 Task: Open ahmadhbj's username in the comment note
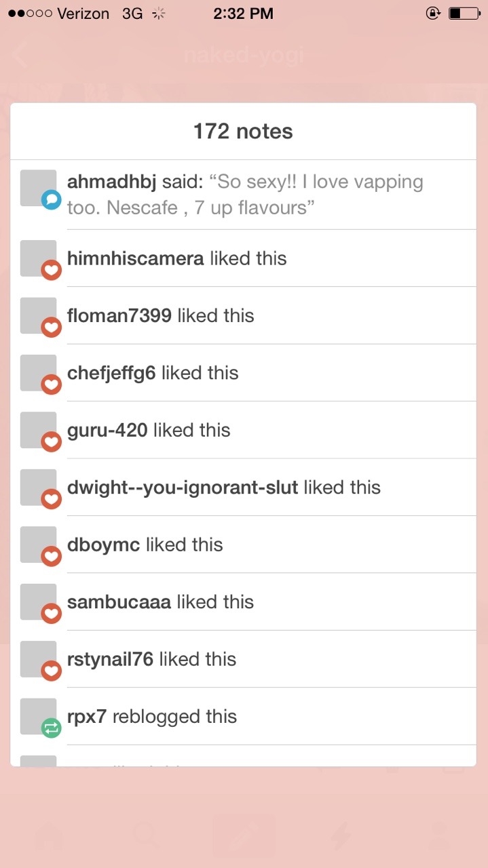pyautogui.click(x=112, y=182)
